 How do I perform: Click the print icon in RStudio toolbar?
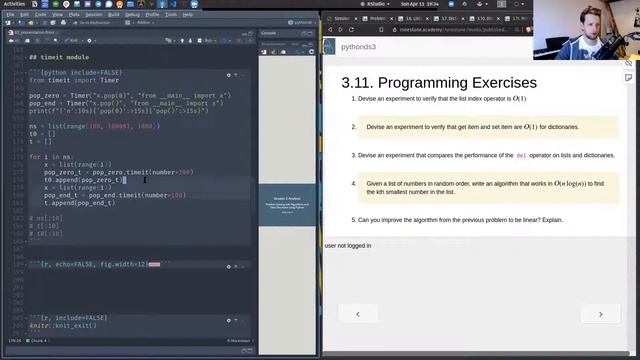[63, 23]
